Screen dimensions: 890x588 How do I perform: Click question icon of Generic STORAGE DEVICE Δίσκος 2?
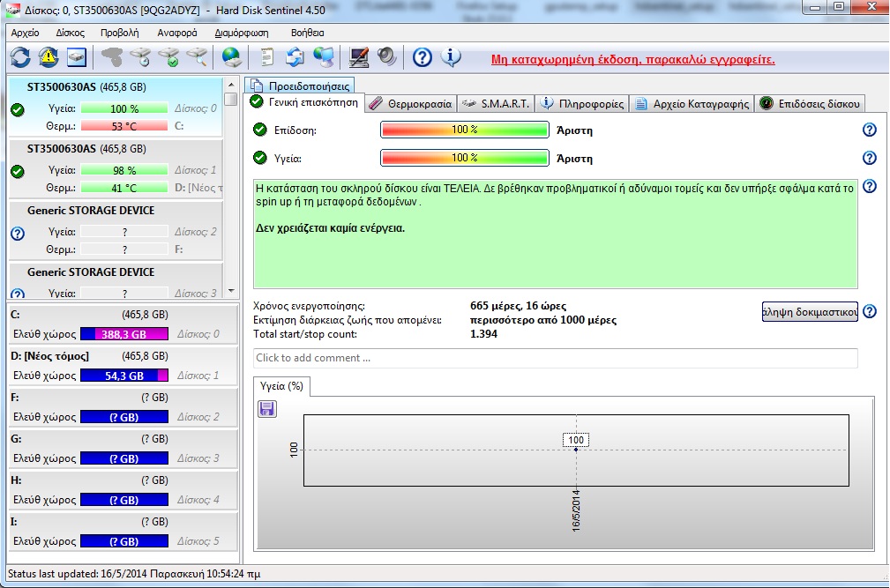pyautogui.click(x=18, y=233)
